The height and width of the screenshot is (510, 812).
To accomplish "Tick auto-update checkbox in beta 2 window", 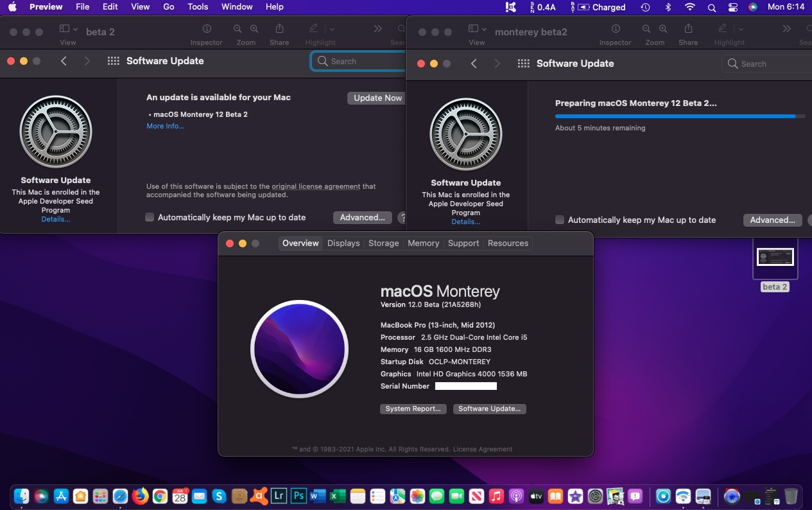I will 150,217.
